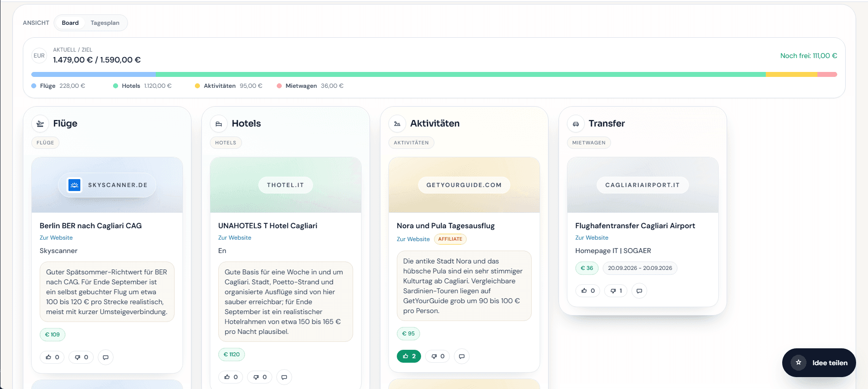Click the Skyscanner logo icon

74,185
